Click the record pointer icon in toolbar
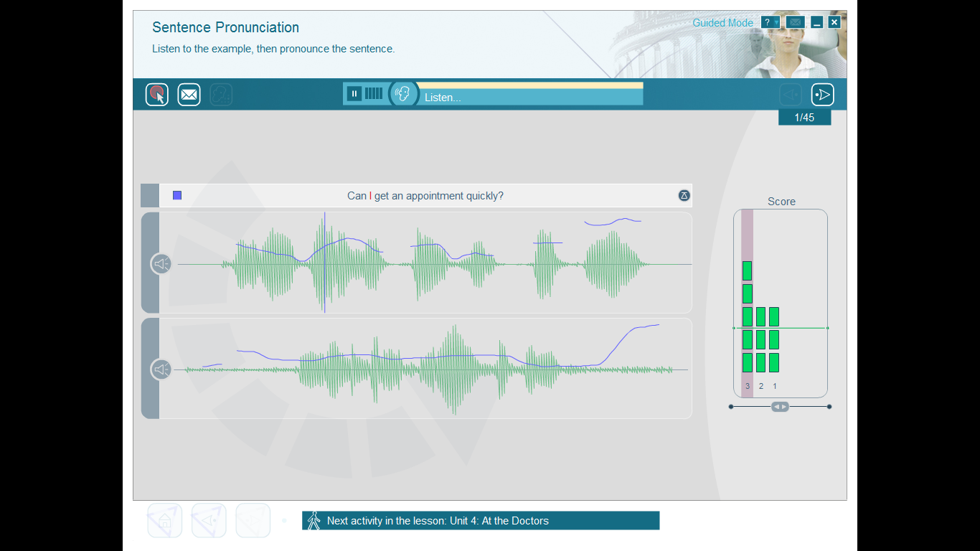The image size is (980, 551). click(157, 95)
